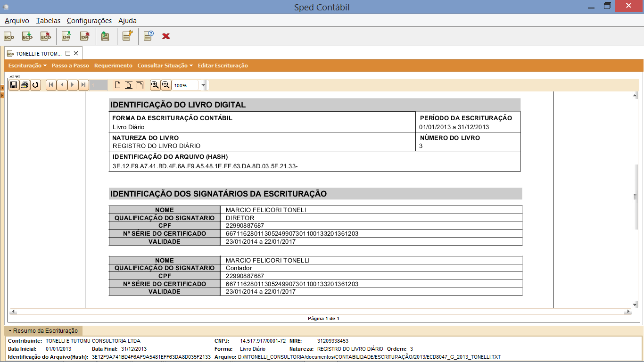Save the report with floppy disk icon

pyautogui.click(x=14, y=85)
